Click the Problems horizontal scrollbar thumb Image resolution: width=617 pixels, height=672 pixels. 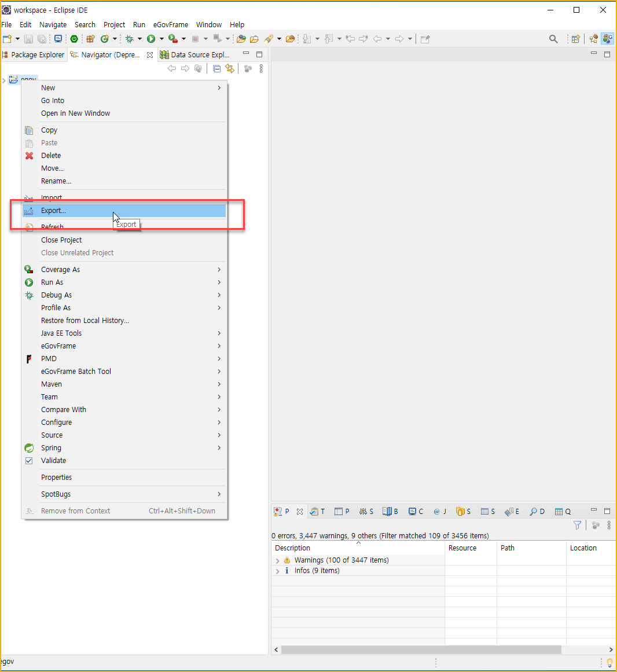point(421,649)
